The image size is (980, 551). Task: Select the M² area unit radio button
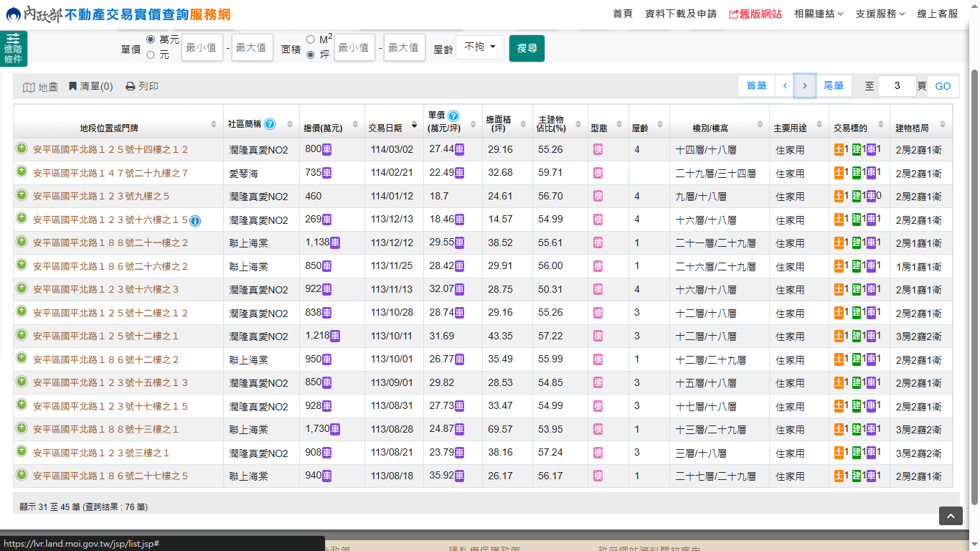311,39
